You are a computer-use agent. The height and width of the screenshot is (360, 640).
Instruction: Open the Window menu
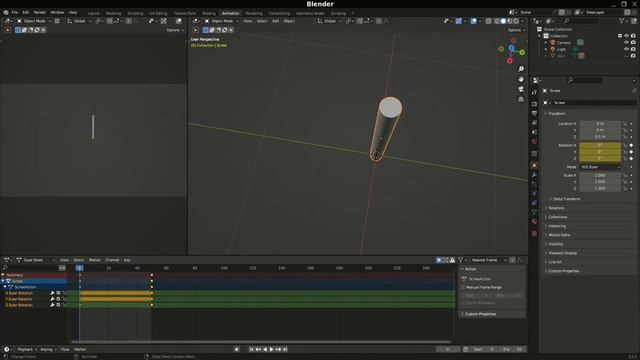click(57, 13)
